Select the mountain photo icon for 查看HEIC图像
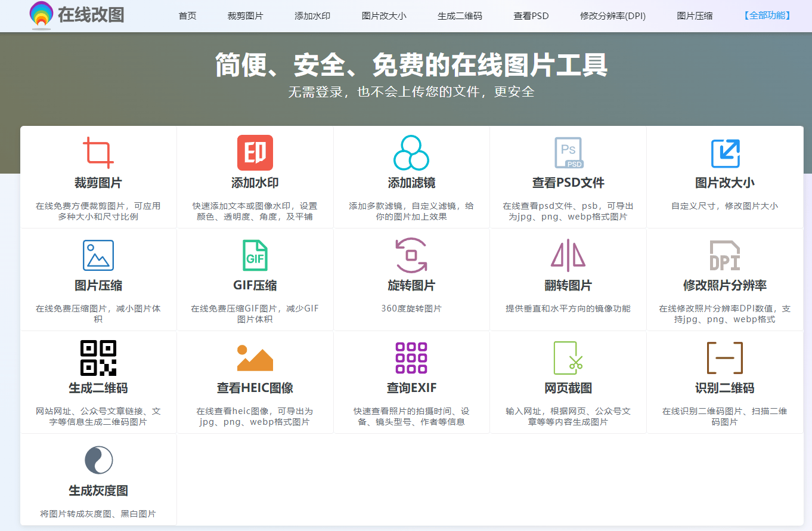 255,358
